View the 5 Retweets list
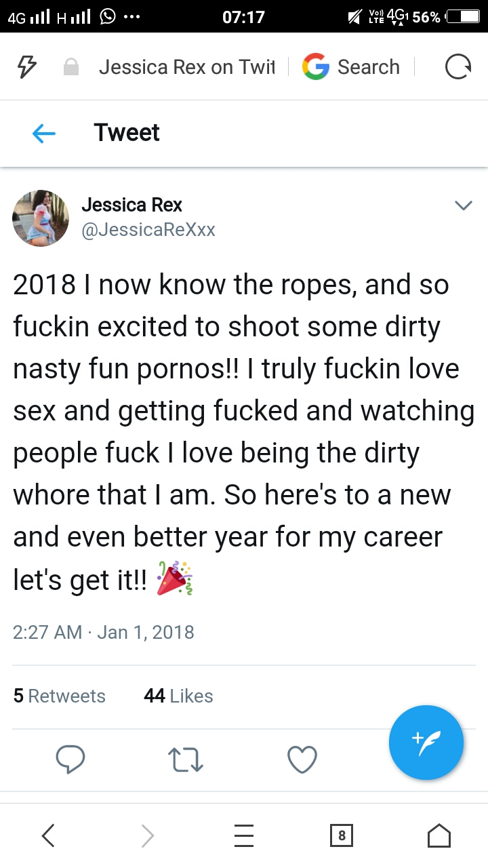This screenshot has height=868, width=488. (x=60, y=696)
